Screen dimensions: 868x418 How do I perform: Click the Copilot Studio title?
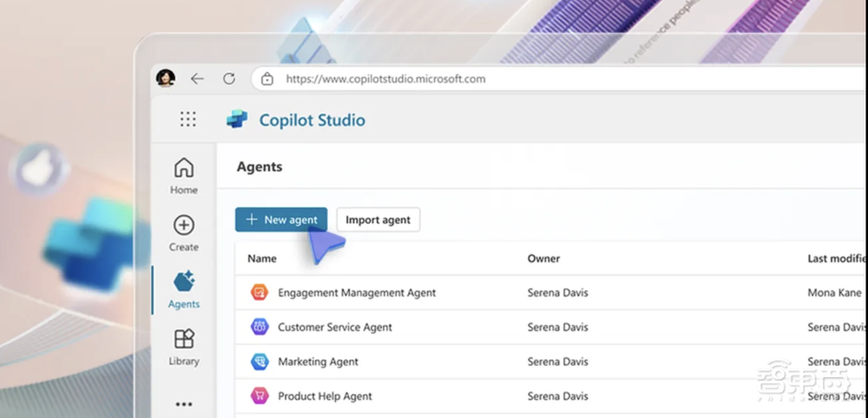click(312, 120)
